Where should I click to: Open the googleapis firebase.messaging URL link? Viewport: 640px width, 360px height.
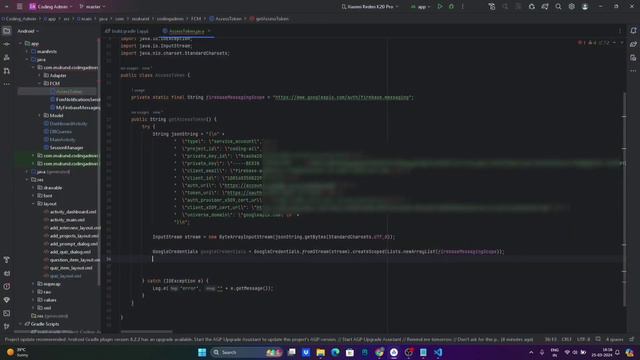click(342, 98)
